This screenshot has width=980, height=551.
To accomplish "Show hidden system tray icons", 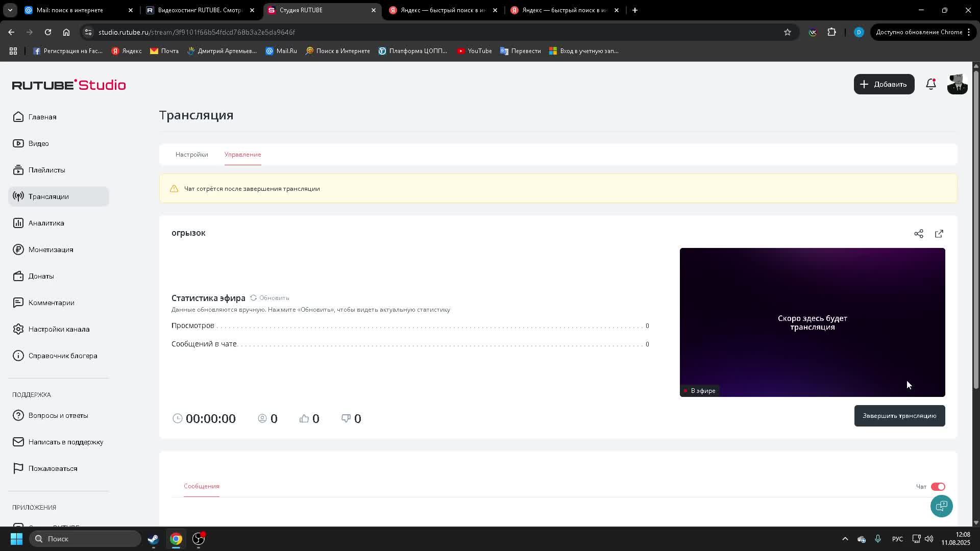I will coord(845,539).
